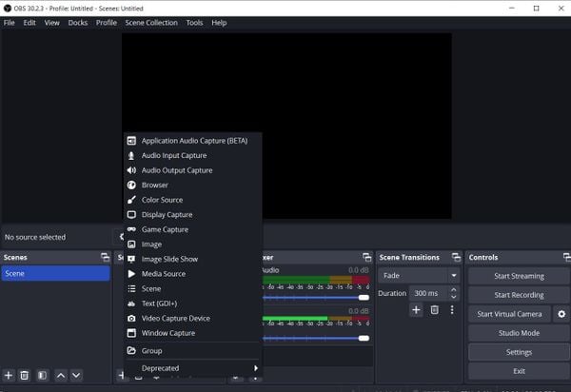
Task: Select Video Capture Device in the menu
Action: click(175, 318)
